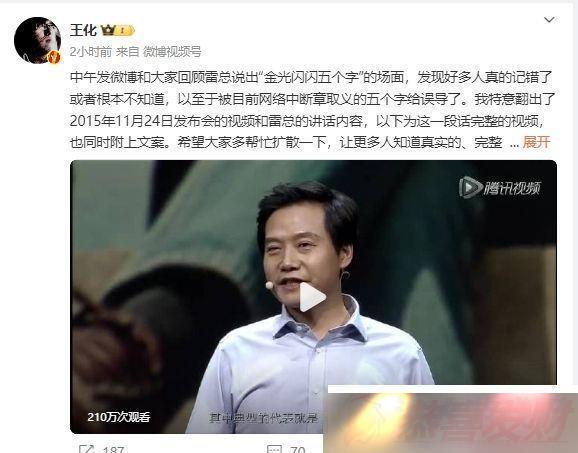The height and width of the screenshot is (453, 578).
Task: Click the repost icon with 187 count
Action: click(x=87, y=449)
